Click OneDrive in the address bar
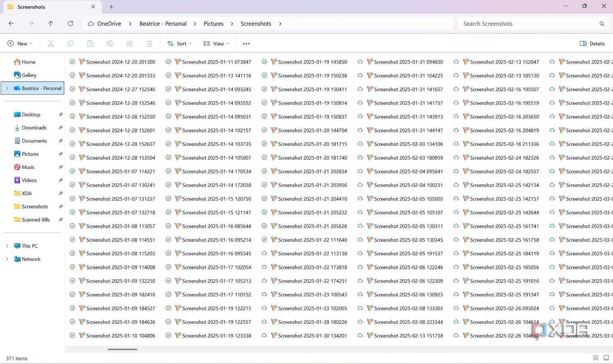Viewport: 613px width, 364px height. tap(109, 24)
